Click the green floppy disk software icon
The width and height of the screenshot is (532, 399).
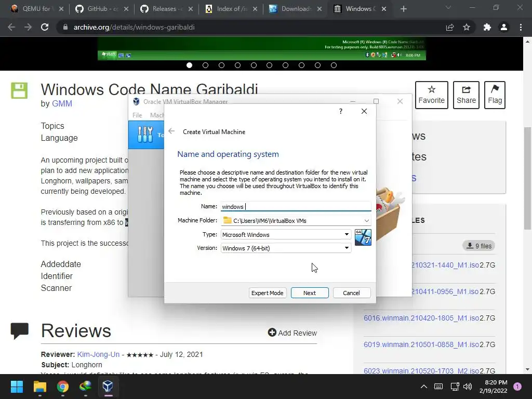(19, 90)
